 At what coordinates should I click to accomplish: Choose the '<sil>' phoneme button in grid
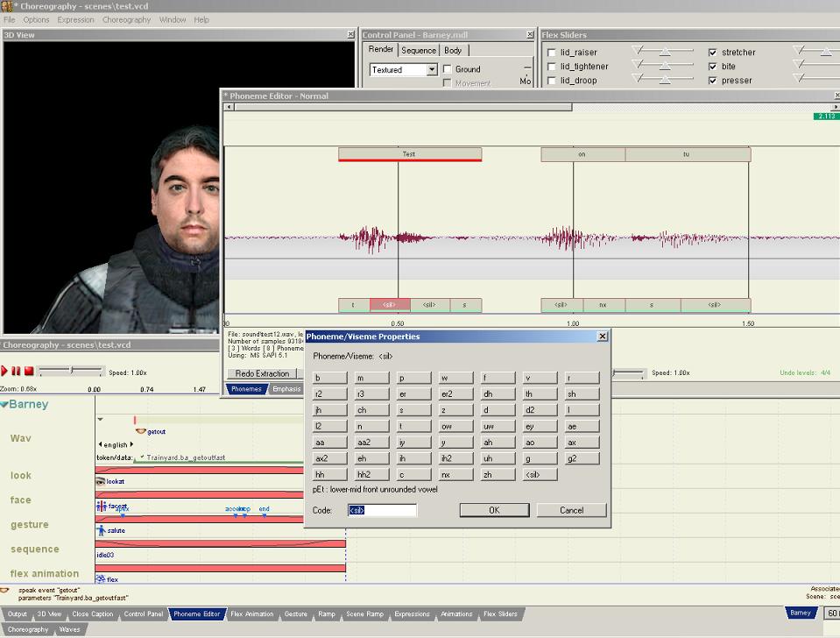click(x=540, y=474)
